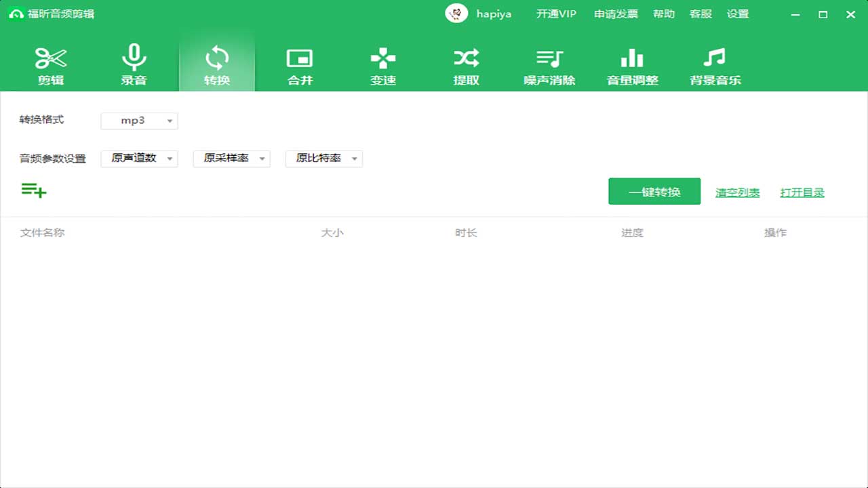Image resolution: width=868 pixels, height=488 pixels.
Task: Open the 噪声消除 noise removal tool
Action: 549,64
